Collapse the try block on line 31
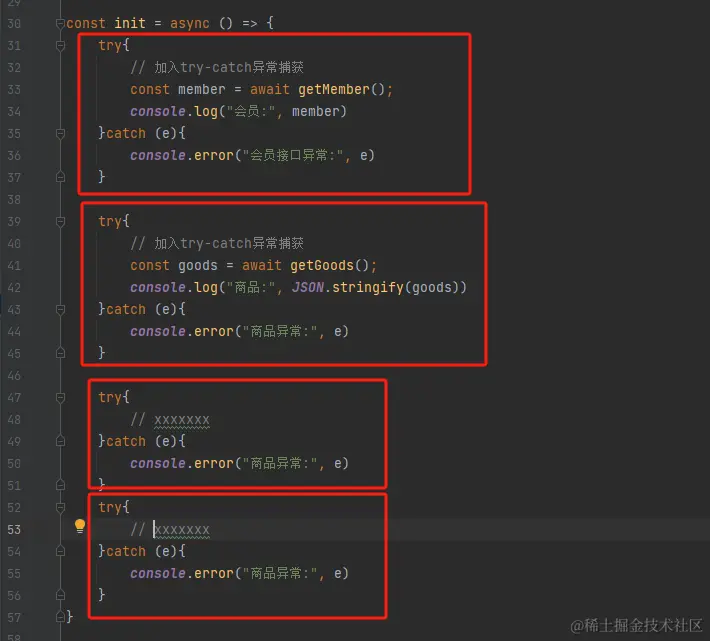This screenshot has width=710, height=641. pos(60,45)
